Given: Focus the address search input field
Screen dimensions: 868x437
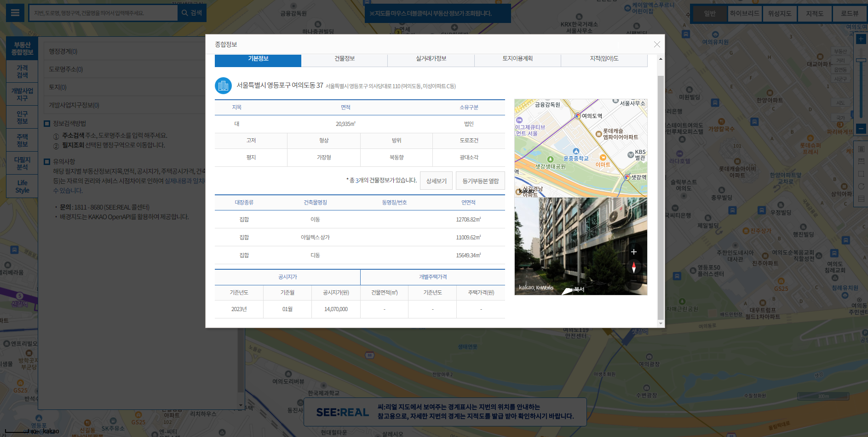Looking at the screenshot, I should [x=103, y=13].
